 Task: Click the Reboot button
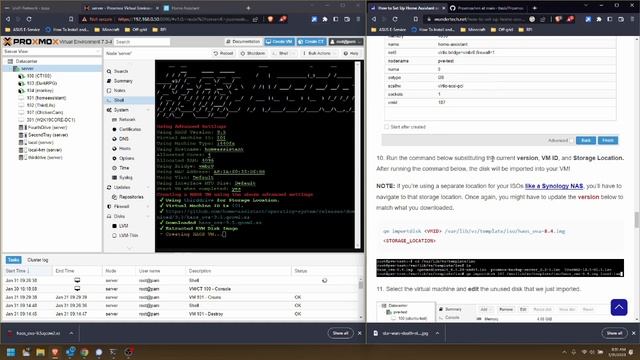coord(223,53)
